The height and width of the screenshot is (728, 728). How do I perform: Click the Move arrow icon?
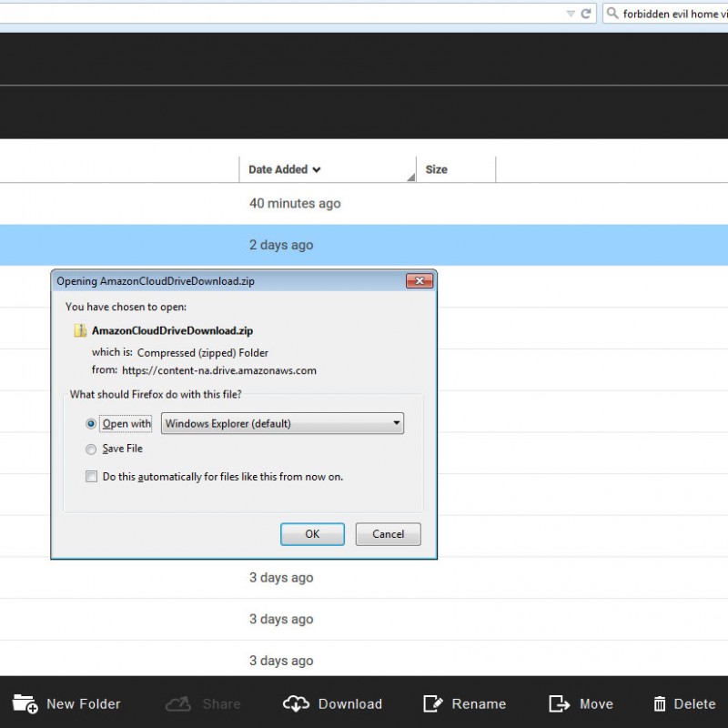pyautogui.click(x=559, y=703)
